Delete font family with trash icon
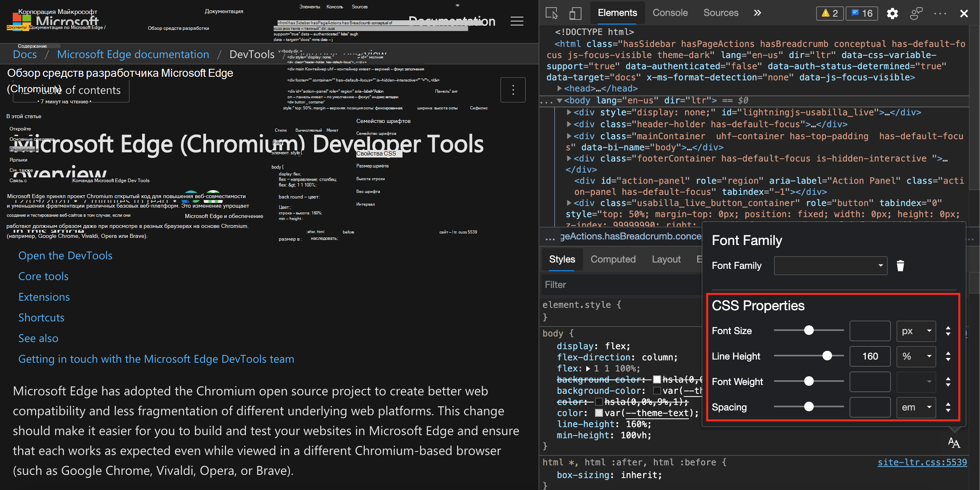The height and width of the screenshot is (490, 980). pos(900,266)
